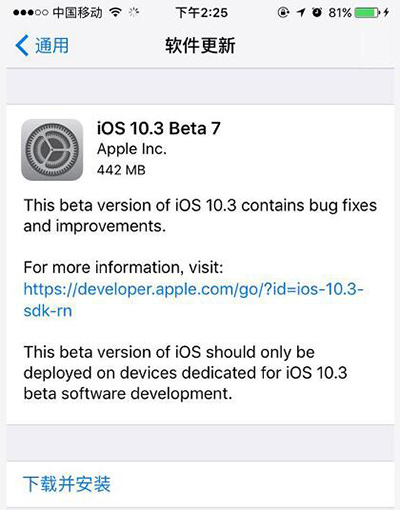Tap the 中国移动 carrier label
400x510 pixels.
[x=78, y=13]
